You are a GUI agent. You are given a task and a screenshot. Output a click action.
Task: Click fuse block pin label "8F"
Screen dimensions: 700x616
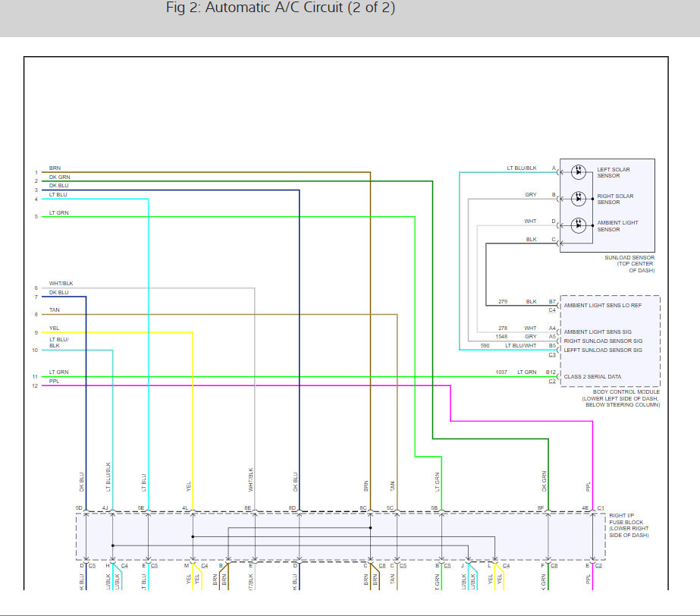pos(541,508)
